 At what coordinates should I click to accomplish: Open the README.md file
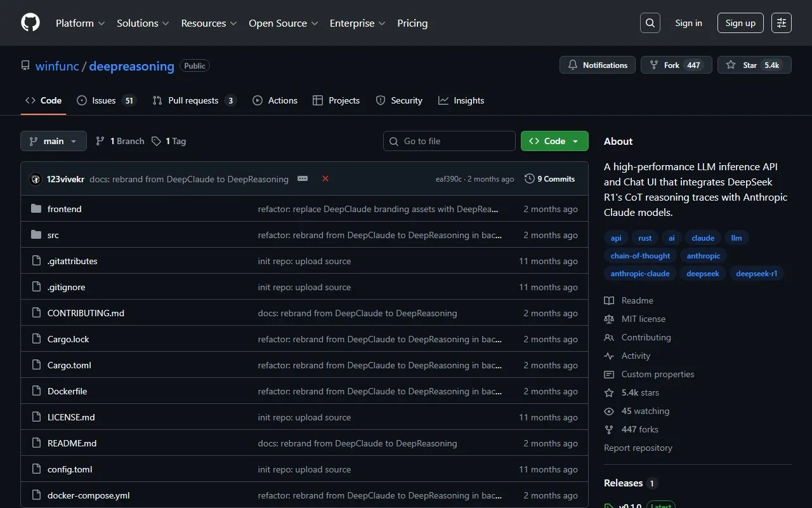[x=72, y=443]
